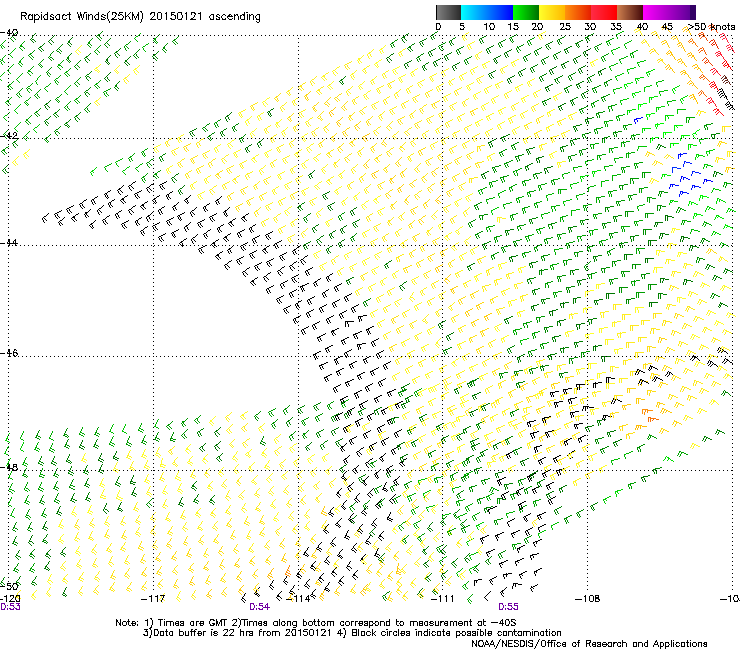Click the latitude label '-44'
The width and height of the screenshot is (740, 650).
(9, 243)
